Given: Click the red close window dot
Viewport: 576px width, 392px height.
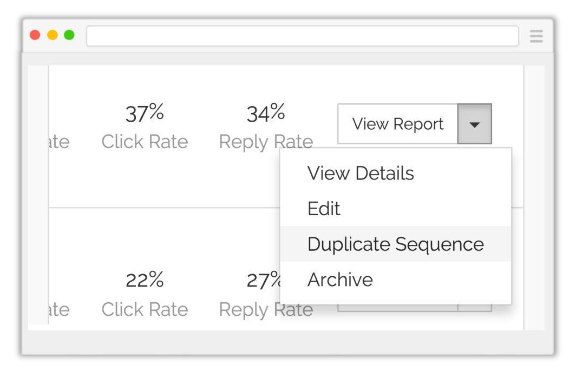Looking at the screenshot, I should [35, 35].
